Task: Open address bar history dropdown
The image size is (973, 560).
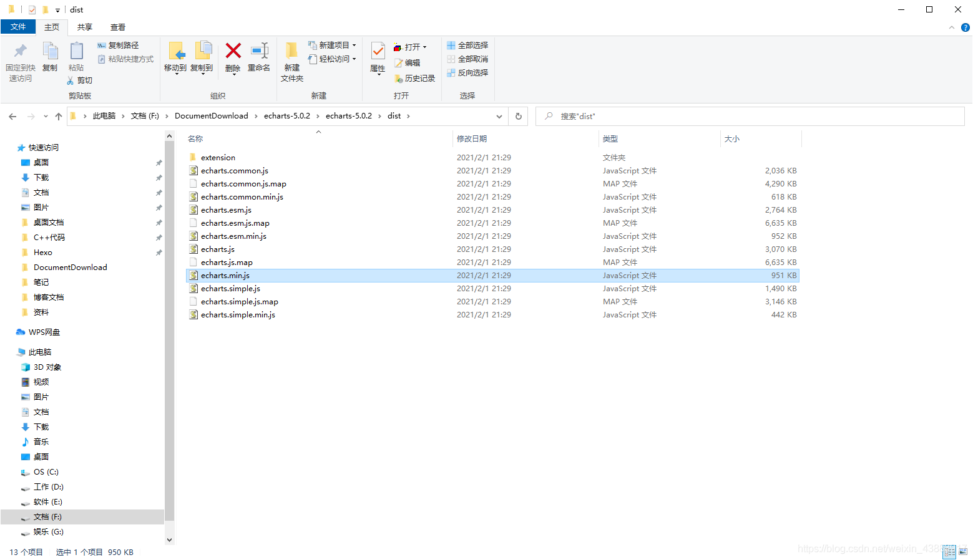Action: [499, 117]
